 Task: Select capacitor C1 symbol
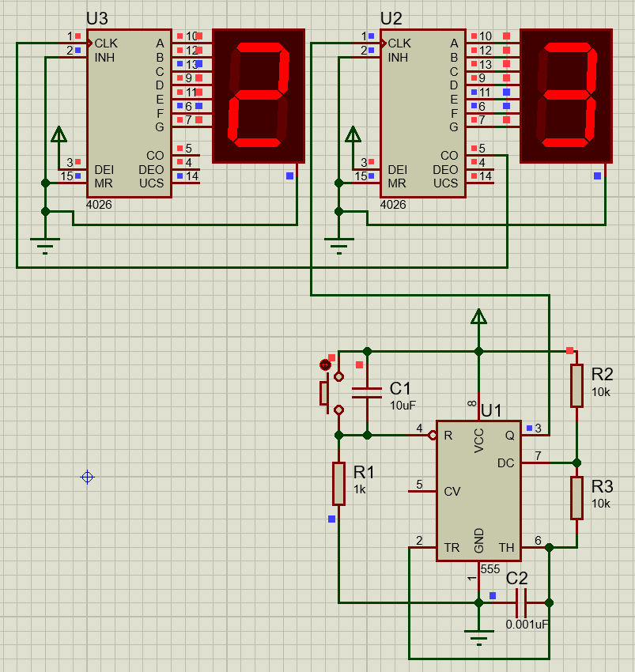[366, 392]
